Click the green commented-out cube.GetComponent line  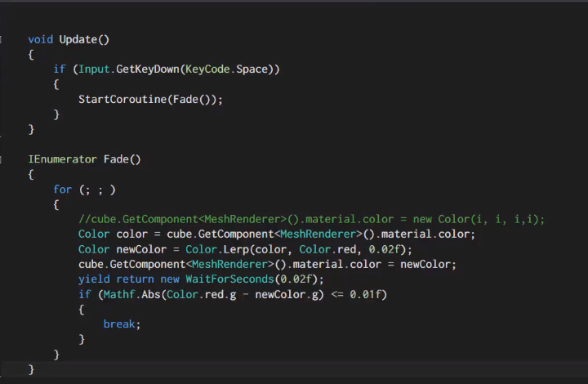click(x=311, y=220)
